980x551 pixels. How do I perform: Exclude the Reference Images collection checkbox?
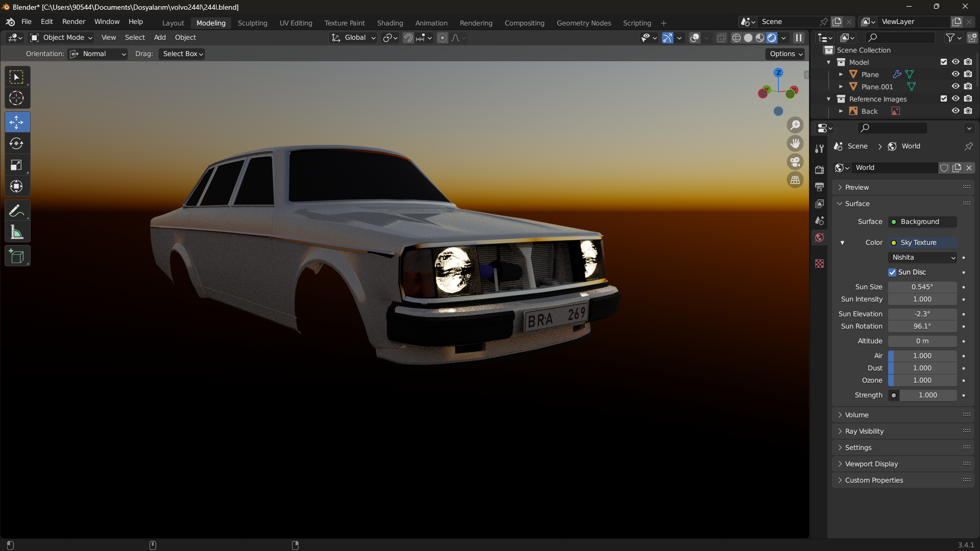(x=943, y=99)
